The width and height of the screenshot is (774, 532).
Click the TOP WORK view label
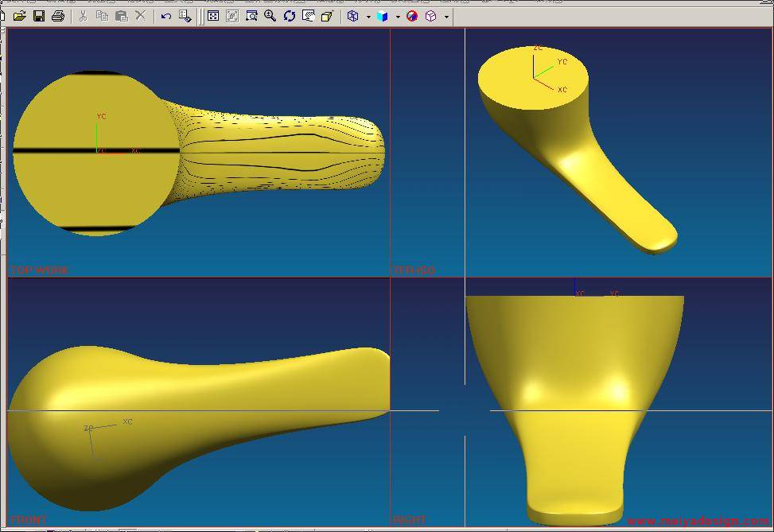pyautogui.click(x=39, y=270)
